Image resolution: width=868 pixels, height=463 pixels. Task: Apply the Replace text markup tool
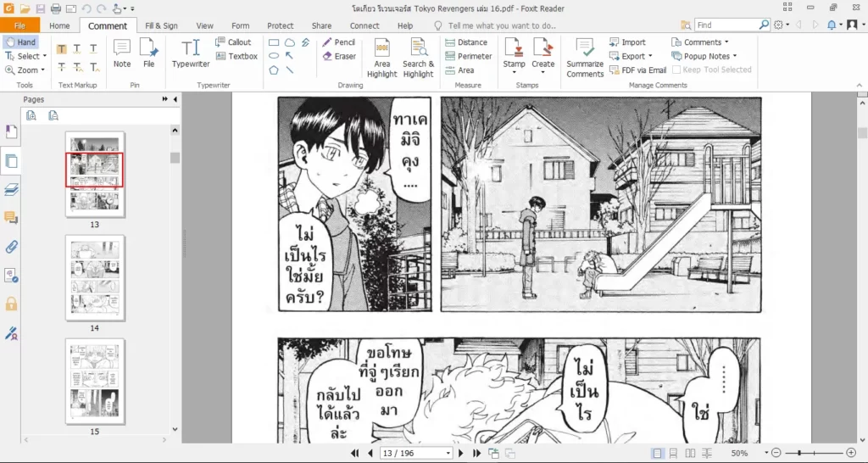(77, 67)
